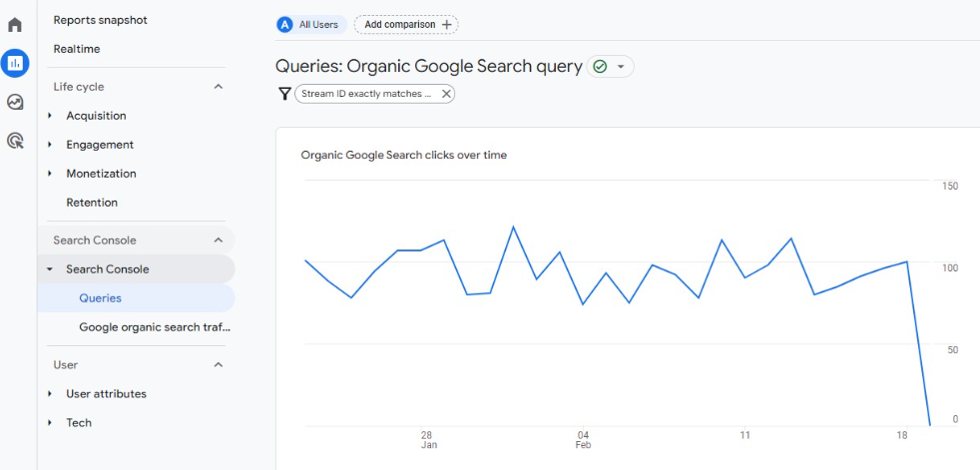Expand the Acquisition menu item
The width and height of the screenshot is (980, 470).
(x=96, y=116)
